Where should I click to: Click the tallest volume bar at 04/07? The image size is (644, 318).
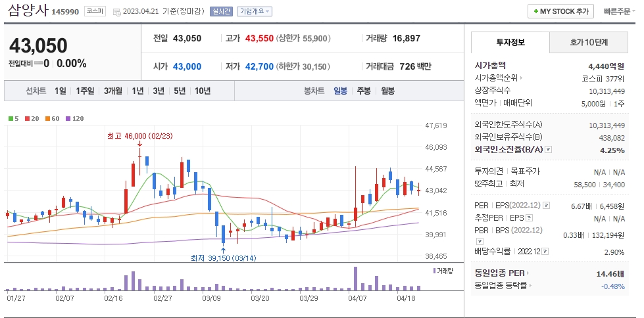355,279
